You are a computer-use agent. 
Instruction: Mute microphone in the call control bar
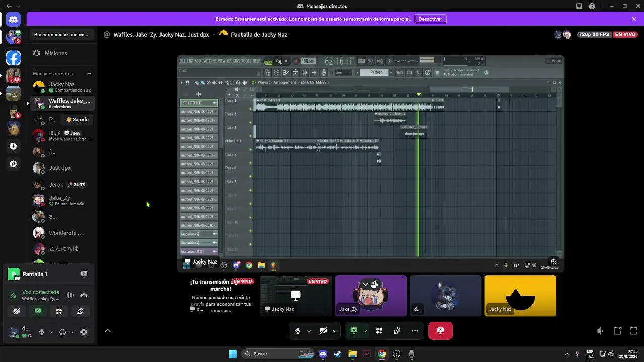pos(298,331)
